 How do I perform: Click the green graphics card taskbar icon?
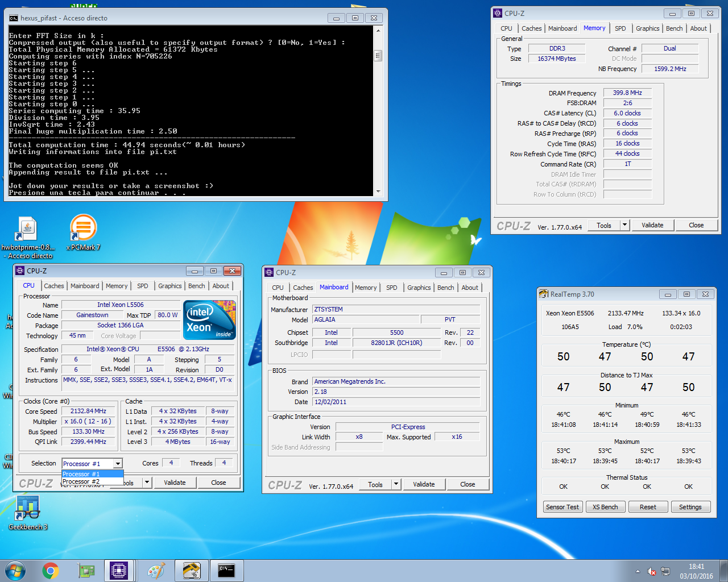tap(86, 571)
